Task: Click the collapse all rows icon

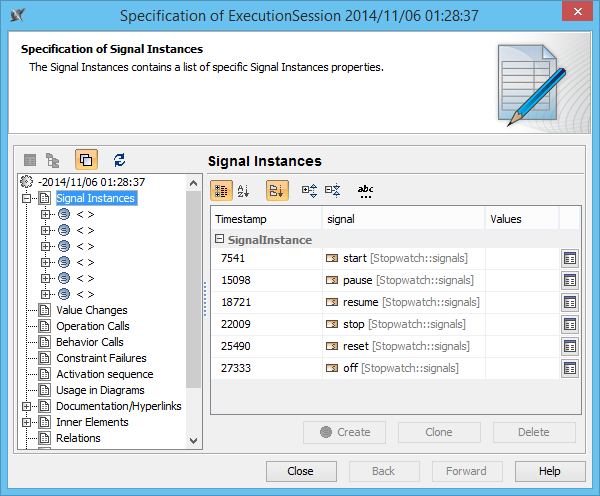Action: tap(333, 190)
